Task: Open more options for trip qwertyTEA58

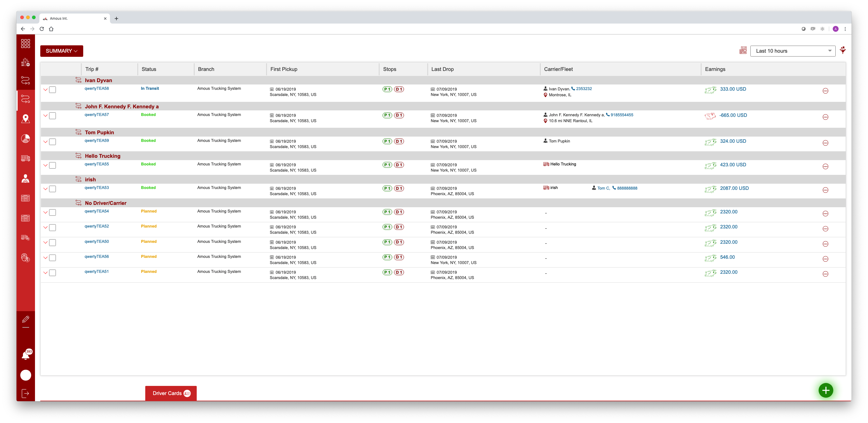Action: pyautogui.click(x=825, y=91)
